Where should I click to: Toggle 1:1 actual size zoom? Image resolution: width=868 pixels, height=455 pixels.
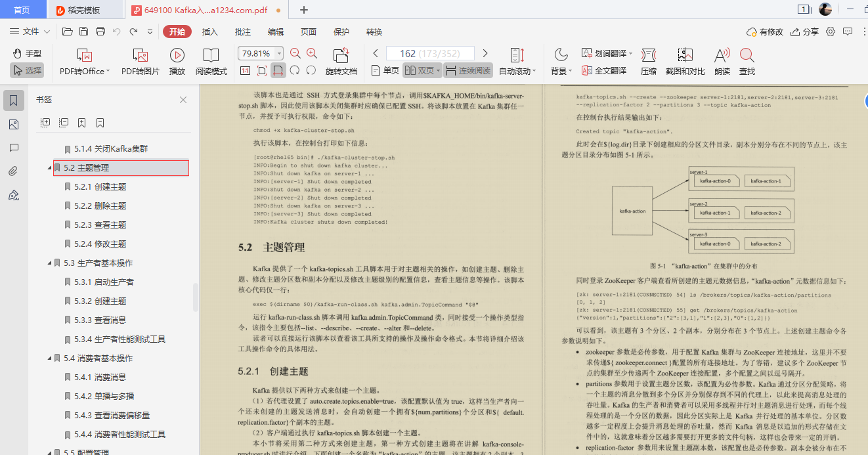click(245, 70)
